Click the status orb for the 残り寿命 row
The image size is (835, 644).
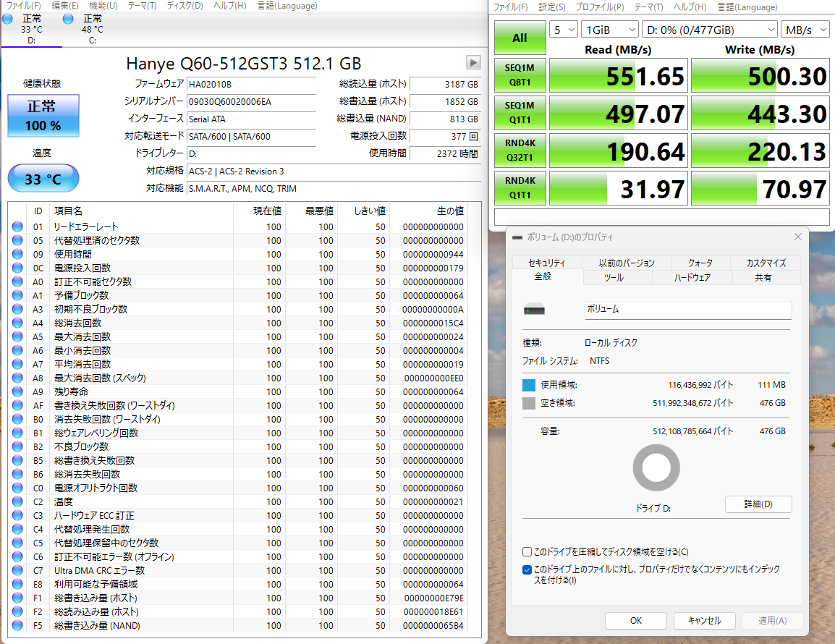17,391
